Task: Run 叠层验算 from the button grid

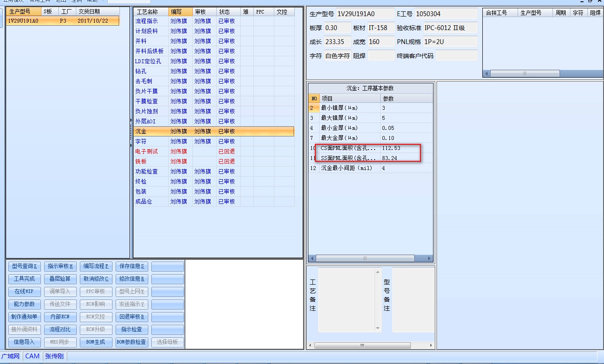Action: click(x=60, y=279)
